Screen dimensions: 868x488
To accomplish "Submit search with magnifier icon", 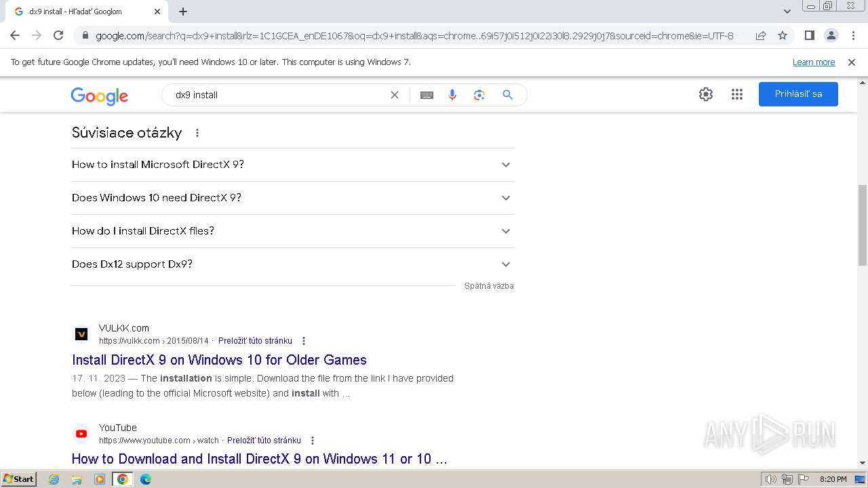I will click(x=507, y=95).
